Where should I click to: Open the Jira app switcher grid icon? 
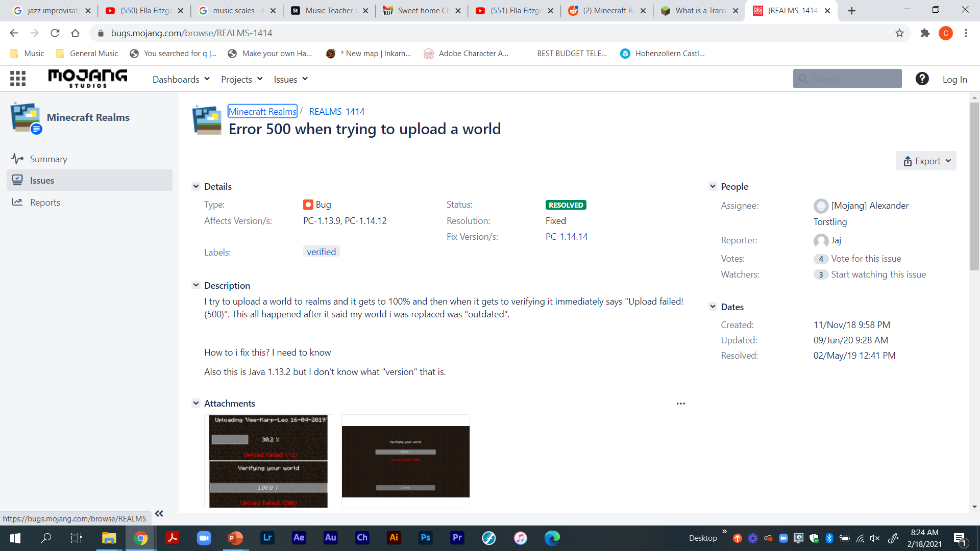pos(18,79)
